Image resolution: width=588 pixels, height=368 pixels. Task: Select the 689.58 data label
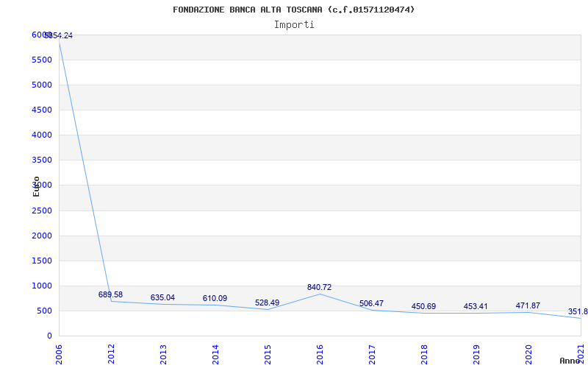[x=111, y=295]
